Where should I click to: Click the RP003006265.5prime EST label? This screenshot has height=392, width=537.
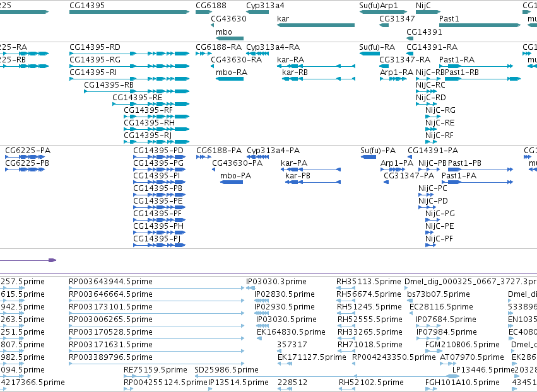click(110, 319)
